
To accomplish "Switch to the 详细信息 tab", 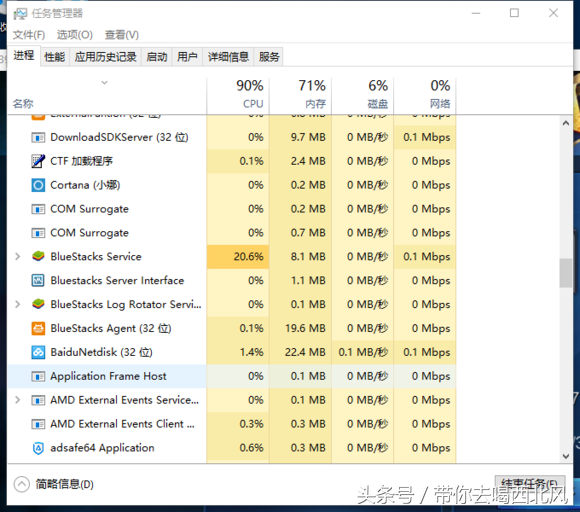I will tap(228, 57).
